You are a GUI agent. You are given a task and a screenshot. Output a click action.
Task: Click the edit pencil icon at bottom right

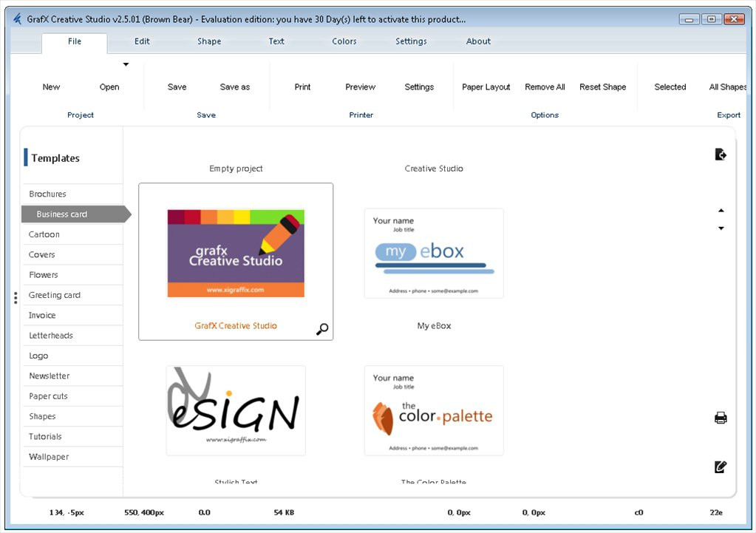(x=721, y=466)
